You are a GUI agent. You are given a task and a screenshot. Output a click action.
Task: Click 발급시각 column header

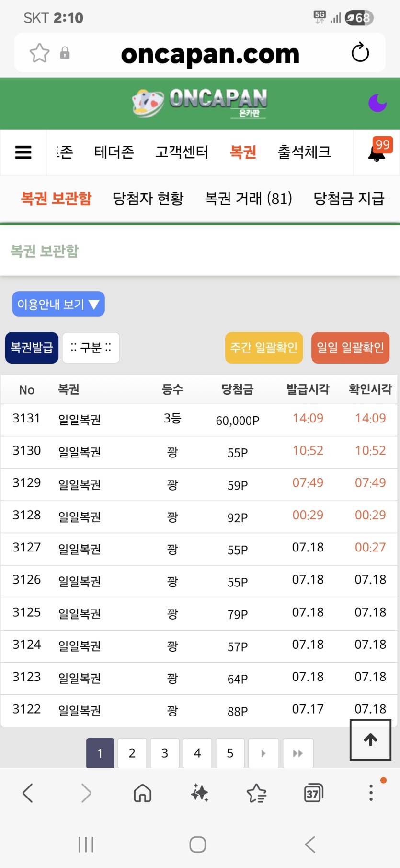tap(308, 389)
